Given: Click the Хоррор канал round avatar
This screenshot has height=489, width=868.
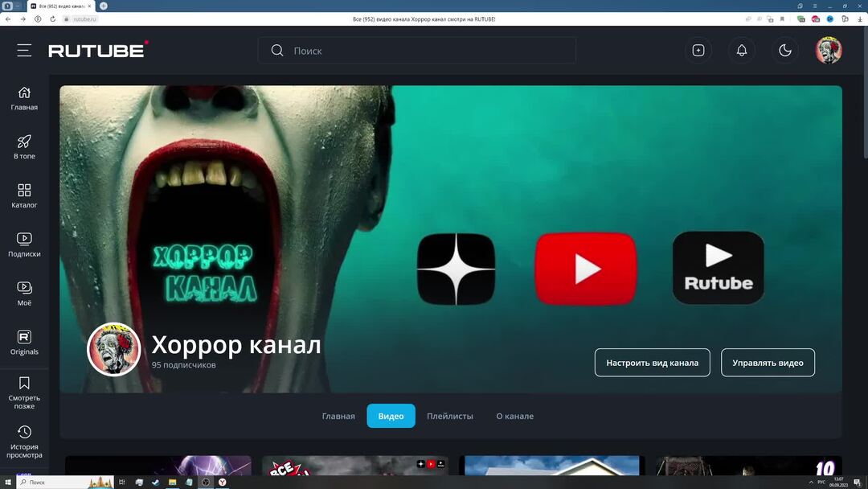Looking at the screenshot, I should click(x=113, y=349).
